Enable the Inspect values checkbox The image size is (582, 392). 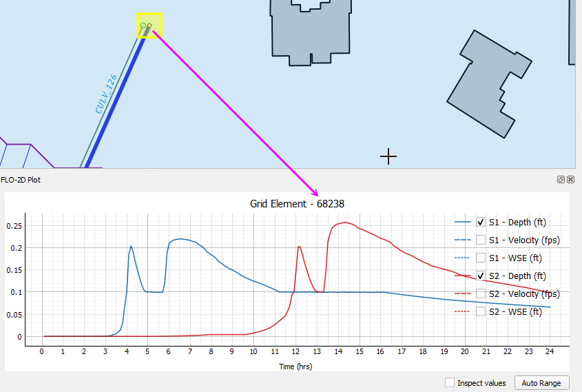pyautogui.click(x=450, y=383)
